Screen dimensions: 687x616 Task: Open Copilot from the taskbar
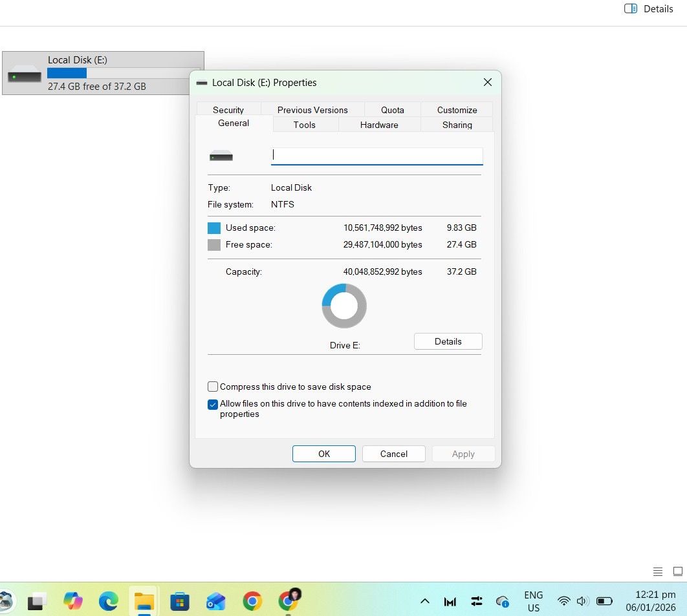coord(72,600)
